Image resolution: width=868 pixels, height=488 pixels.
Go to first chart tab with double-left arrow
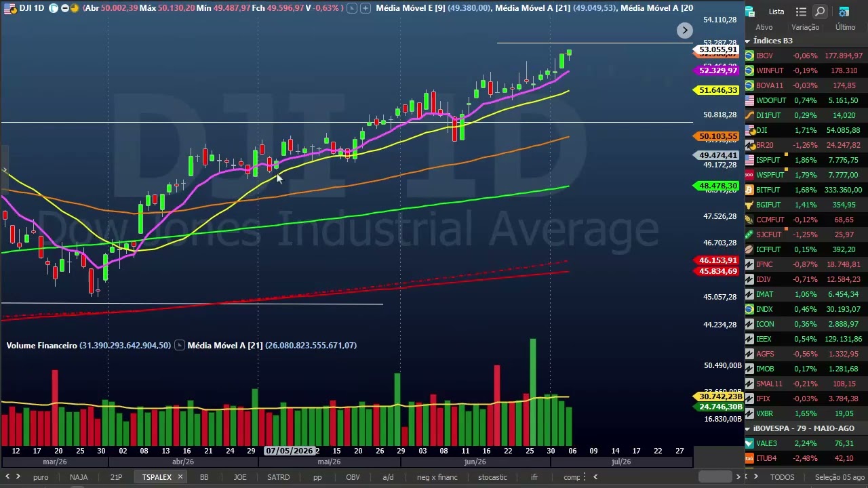point(9,477)
